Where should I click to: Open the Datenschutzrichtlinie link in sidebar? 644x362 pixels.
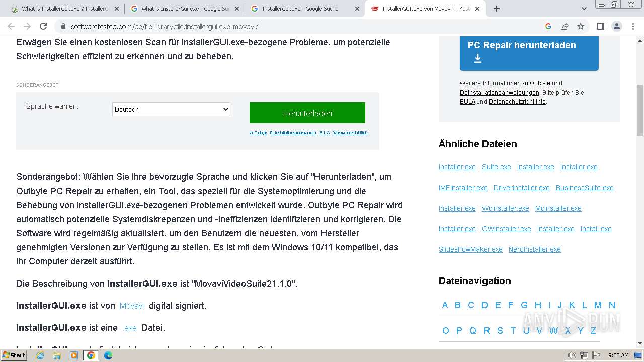click(x=517, y=102)
